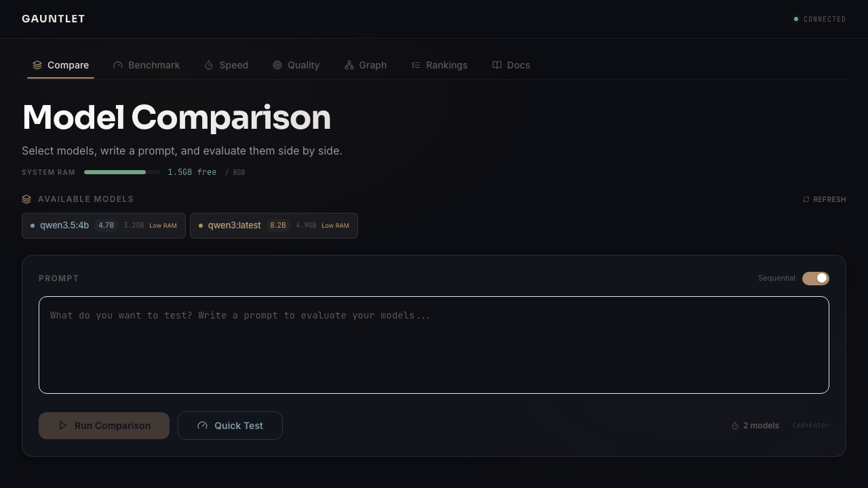The width and height of the screenshot is (868, 488).
Task: Click the target icon next to Quality
Action: [277, 65]
